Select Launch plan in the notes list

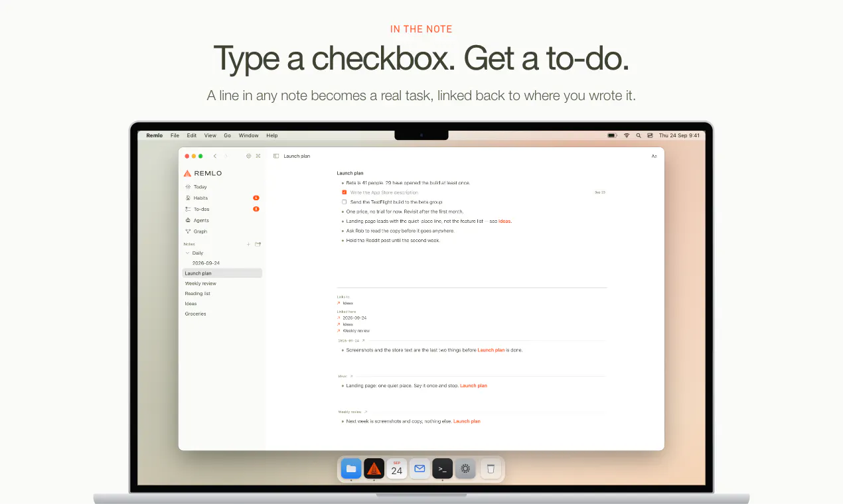point(222,273)
